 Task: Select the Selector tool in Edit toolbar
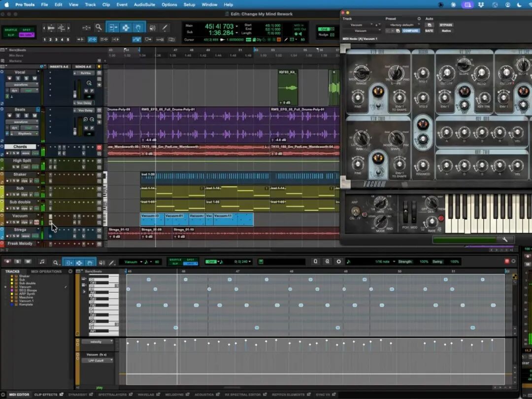point(126,28)
